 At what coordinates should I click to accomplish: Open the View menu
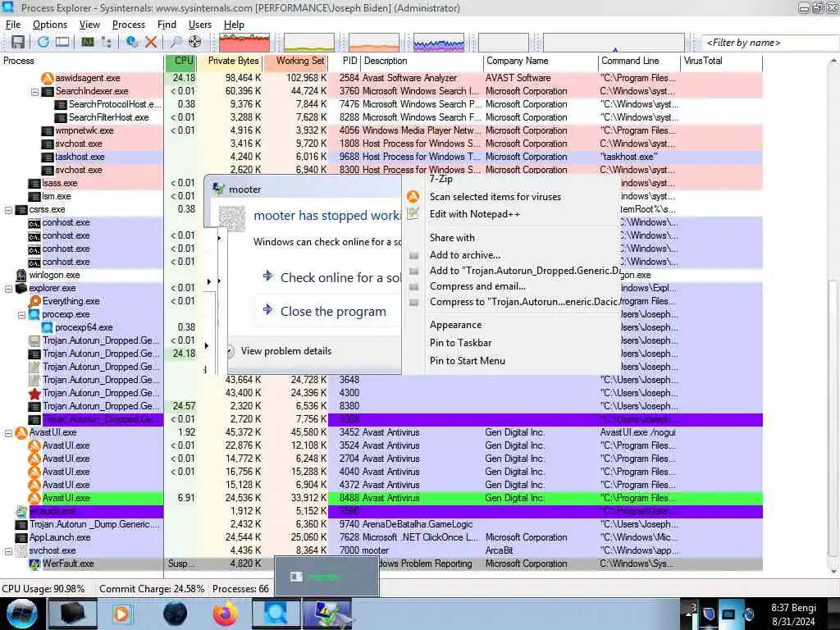89,25
